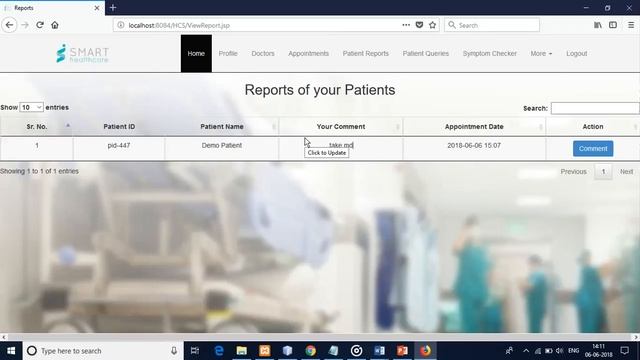Select page 1 in pagination
This screenshot has width=640, height=360.
pyautogui.click(x=603, y=171)
